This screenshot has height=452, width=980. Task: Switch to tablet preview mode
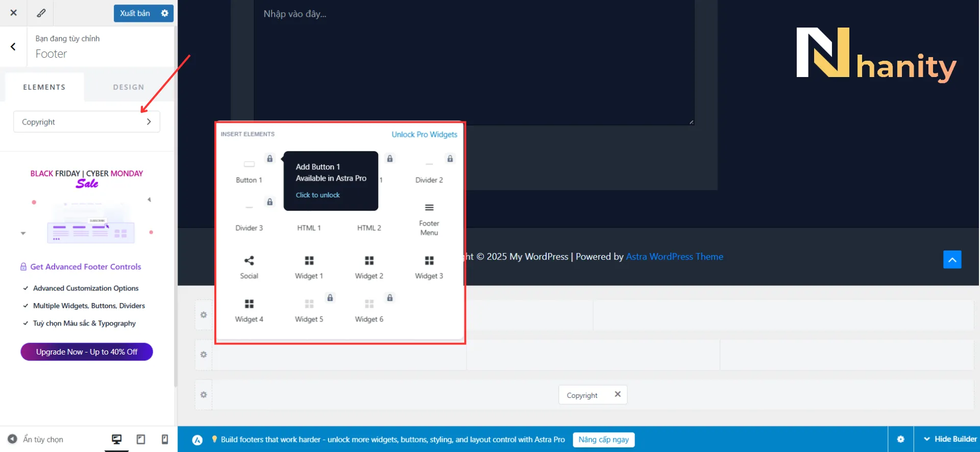point(141,439)
